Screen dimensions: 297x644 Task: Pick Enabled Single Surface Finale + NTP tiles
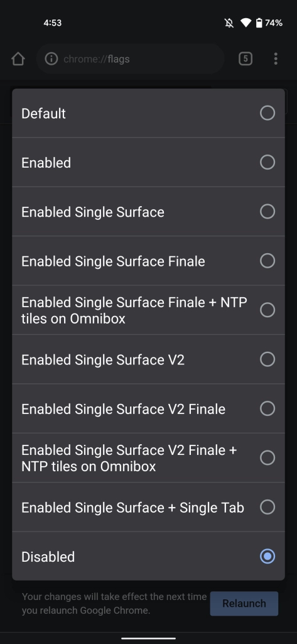tap(148, 310)
